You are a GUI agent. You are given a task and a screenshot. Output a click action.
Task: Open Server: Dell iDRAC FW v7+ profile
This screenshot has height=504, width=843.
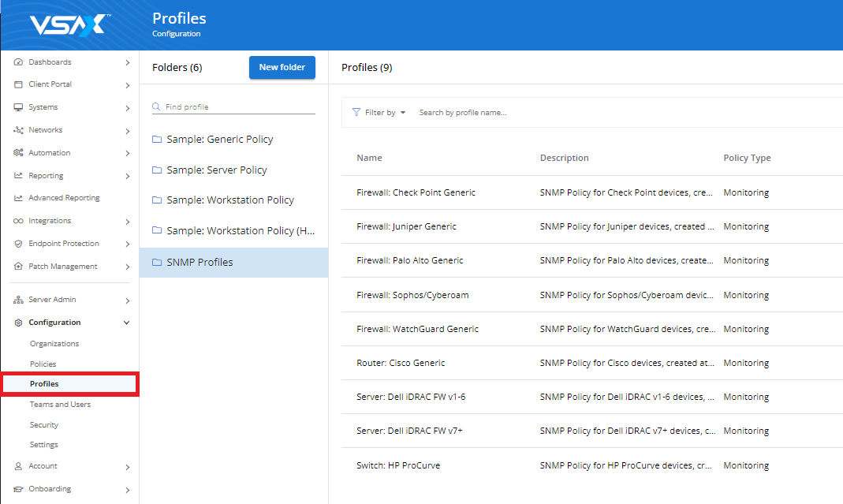click(x=409, y=431)
